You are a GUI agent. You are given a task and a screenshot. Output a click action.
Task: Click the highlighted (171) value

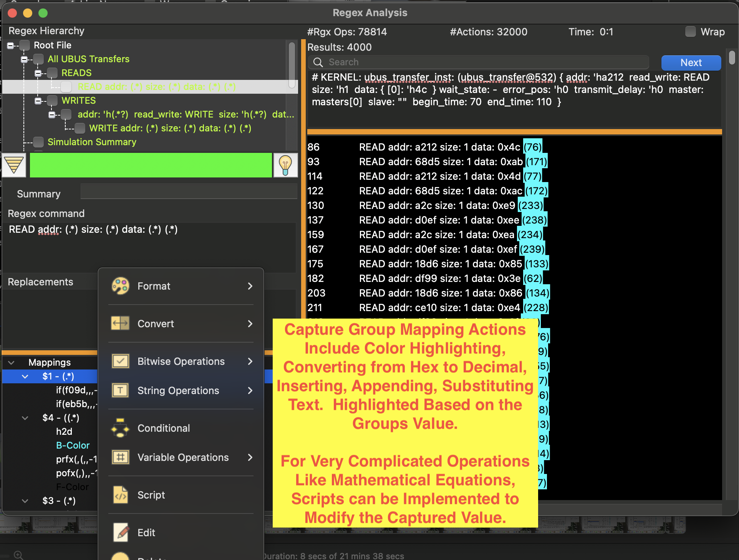click(x=536, y=162)
